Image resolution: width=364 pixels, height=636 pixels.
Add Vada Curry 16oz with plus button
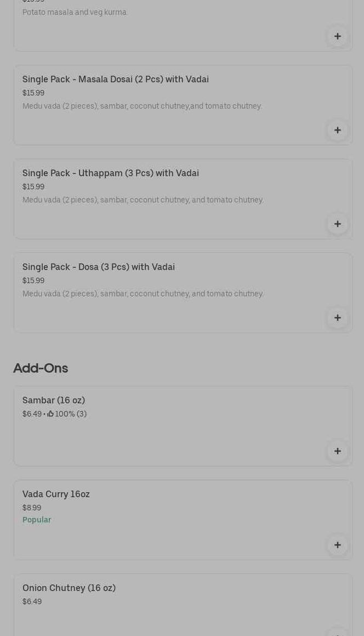(x=337, y=545)
